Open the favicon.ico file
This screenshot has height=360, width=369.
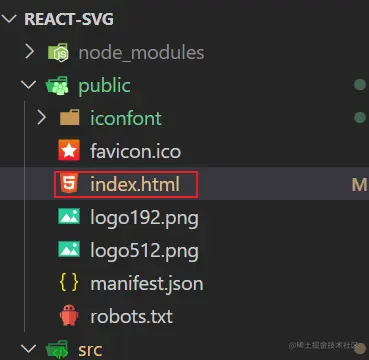[136, 151]
